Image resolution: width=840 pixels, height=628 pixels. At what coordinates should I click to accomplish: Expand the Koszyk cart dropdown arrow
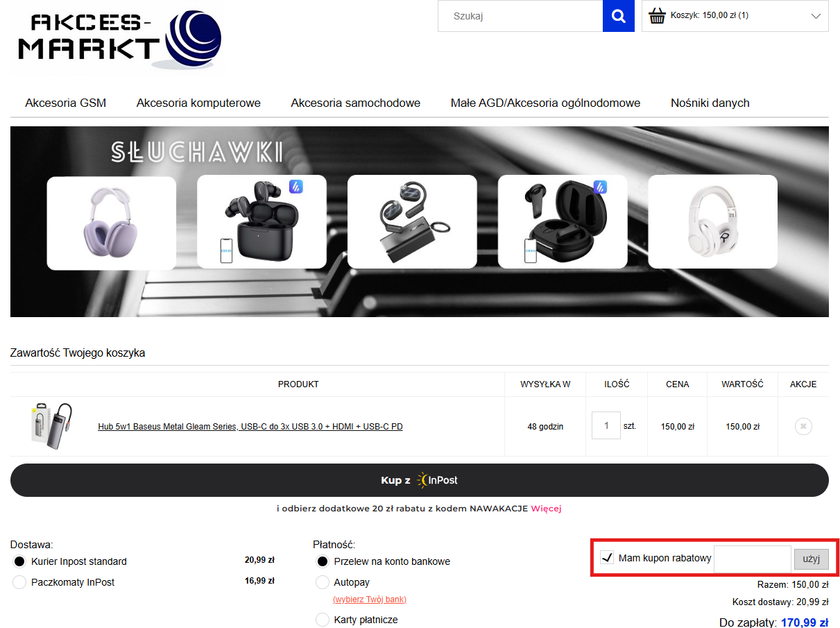(816, 16)
